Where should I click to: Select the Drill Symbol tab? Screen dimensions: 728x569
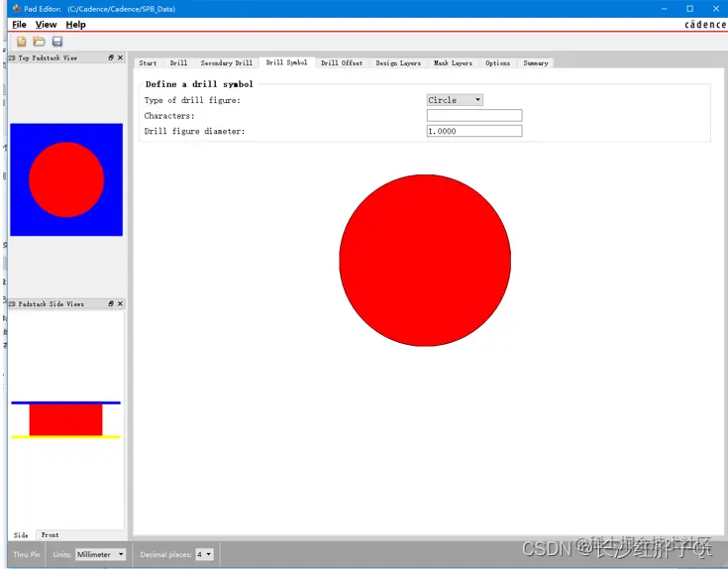click(x=286, y=62)
